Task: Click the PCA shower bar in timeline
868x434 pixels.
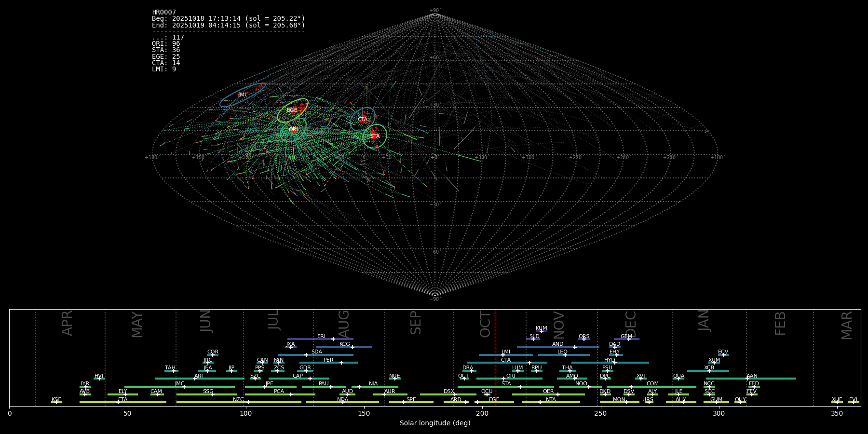Action: pyautogui.click(x=280, y=394)
